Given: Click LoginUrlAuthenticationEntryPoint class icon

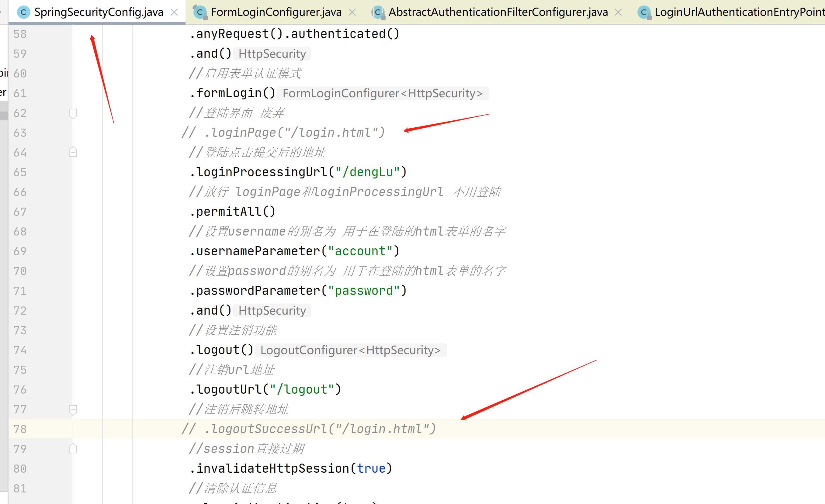Looking at the screenshot, I should pyautogui.click(x=644, y=12).
